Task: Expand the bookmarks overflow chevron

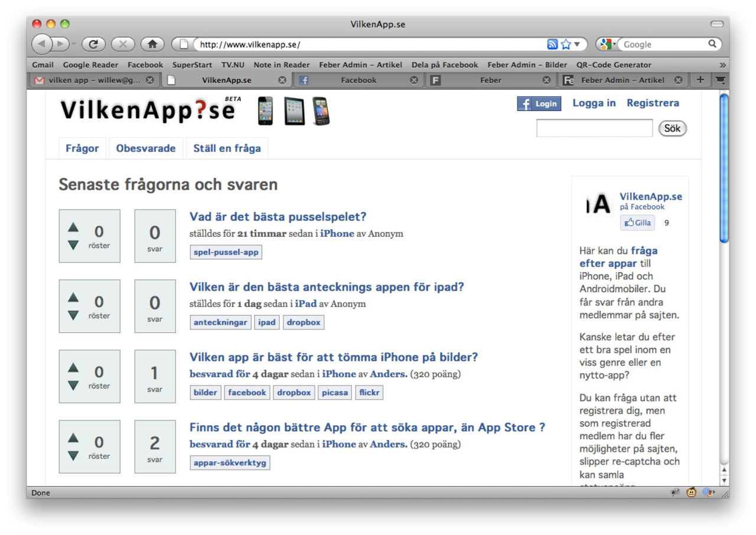Action: click(x=722, y=64)
